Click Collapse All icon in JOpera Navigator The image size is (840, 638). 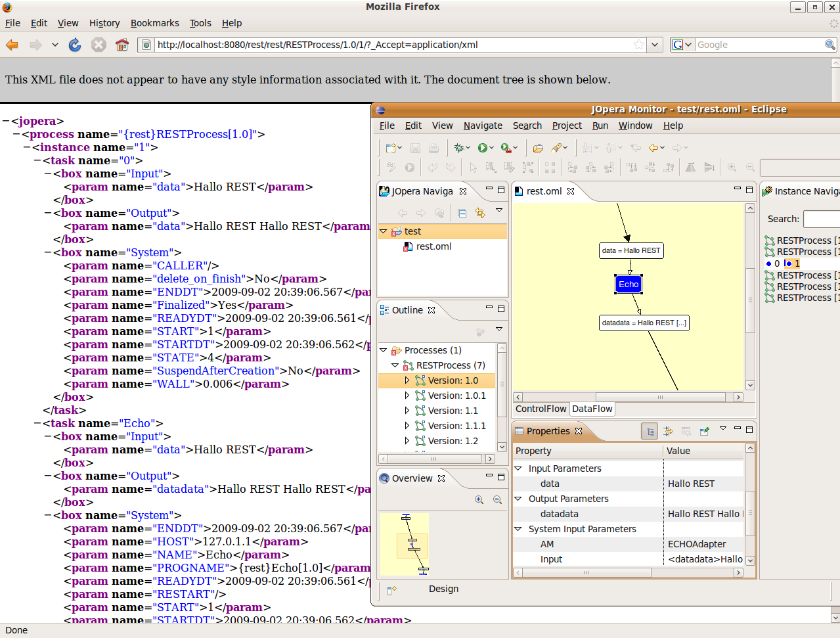462,213
